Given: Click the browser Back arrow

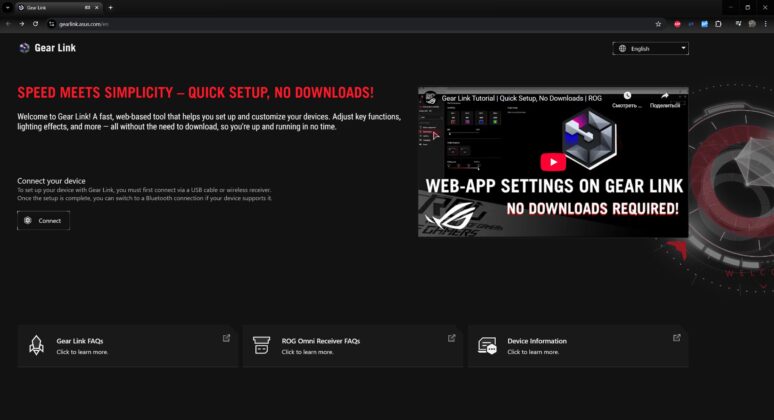Looking at the screenshot, I should [x=8, y=24].
